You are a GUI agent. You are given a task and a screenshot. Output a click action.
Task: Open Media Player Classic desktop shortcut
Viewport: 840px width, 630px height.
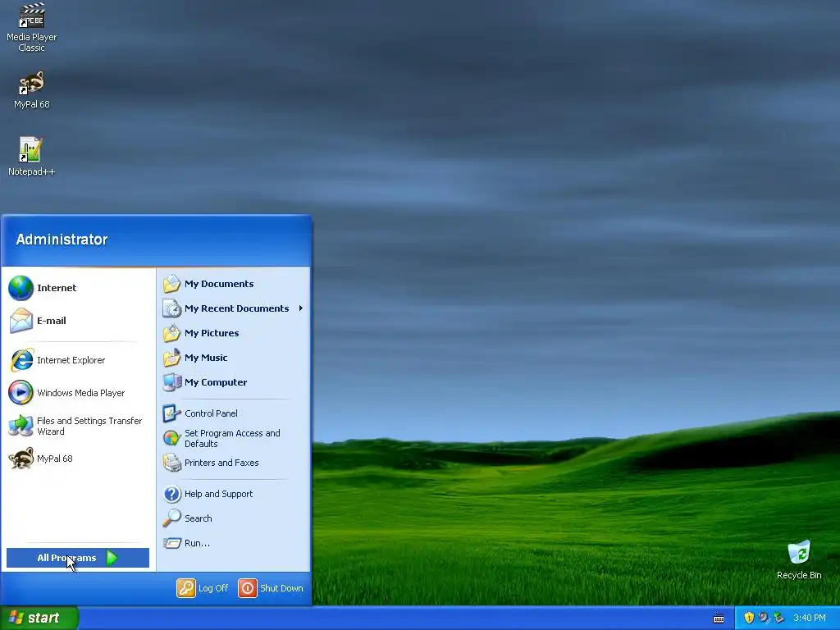(32, 28)
